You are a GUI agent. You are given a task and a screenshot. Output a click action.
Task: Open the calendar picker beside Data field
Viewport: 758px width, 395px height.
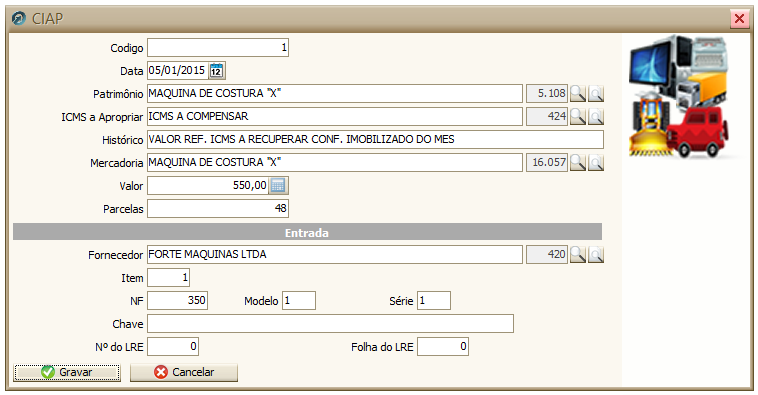(x=217, y=71)
